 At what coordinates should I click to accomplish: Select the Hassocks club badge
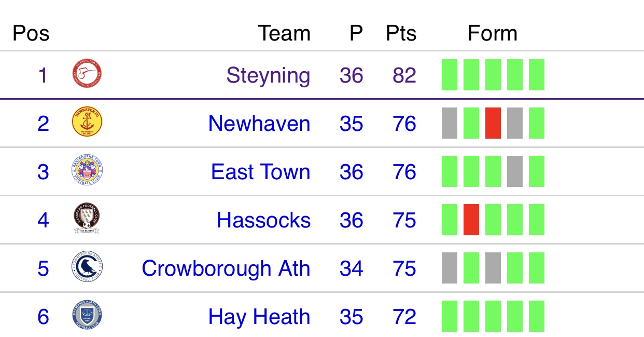[87, 219]
